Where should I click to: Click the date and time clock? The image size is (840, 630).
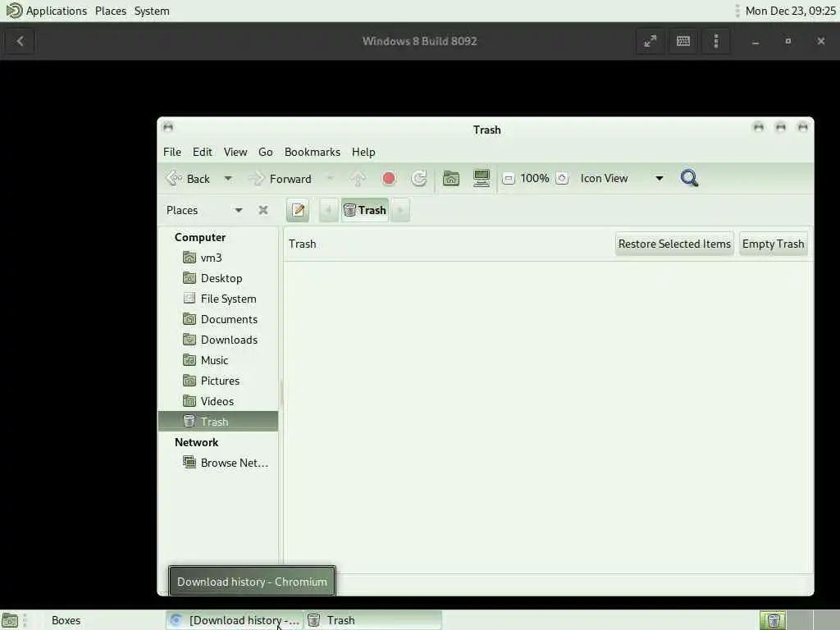coord(790,11)
